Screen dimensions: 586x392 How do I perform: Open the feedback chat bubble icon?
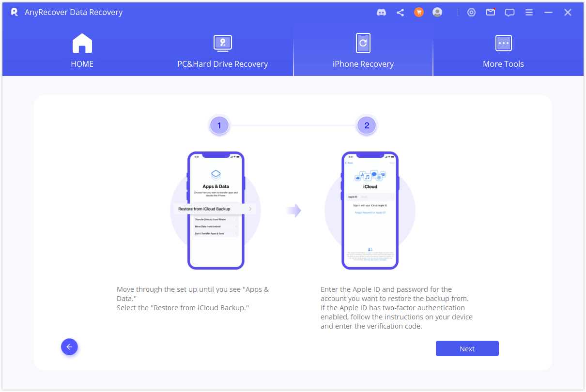click(509, 13)
